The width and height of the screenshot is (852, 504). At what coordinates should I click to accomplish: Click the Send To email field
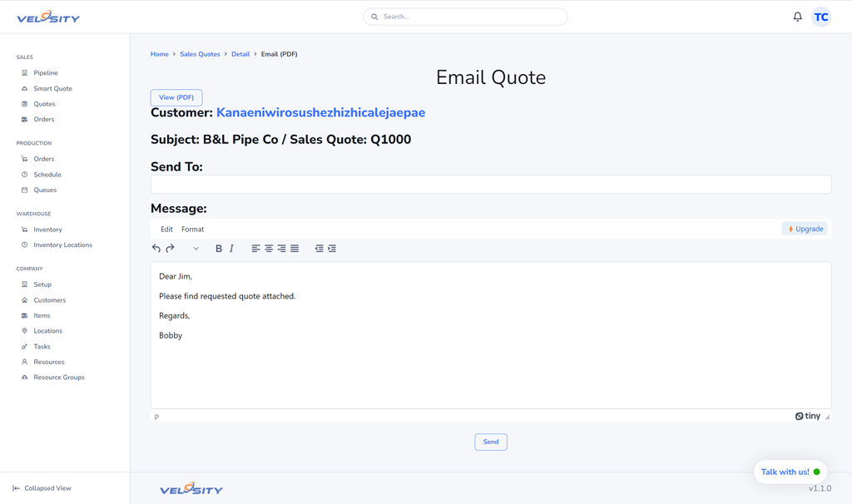coord(490,185)
